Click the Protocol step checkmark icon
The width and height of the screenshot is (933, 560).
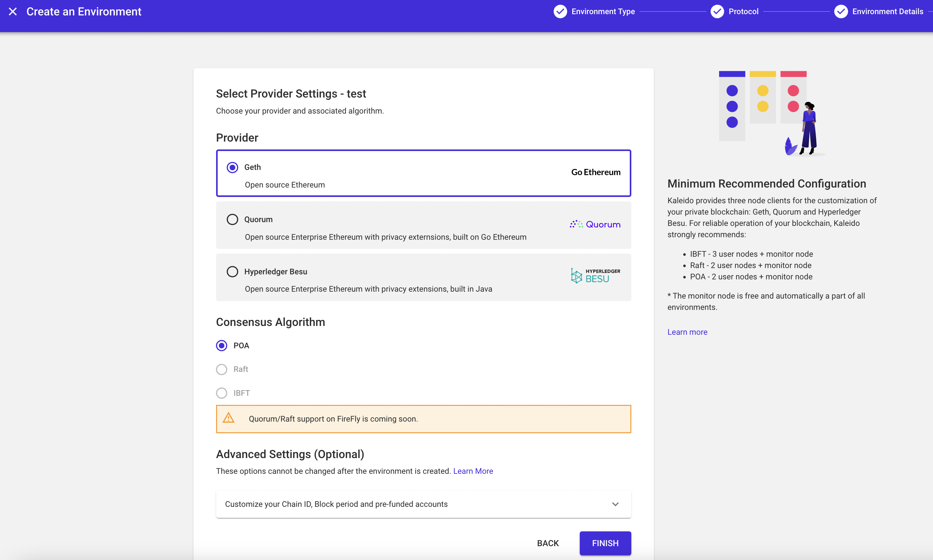[717, 12]
